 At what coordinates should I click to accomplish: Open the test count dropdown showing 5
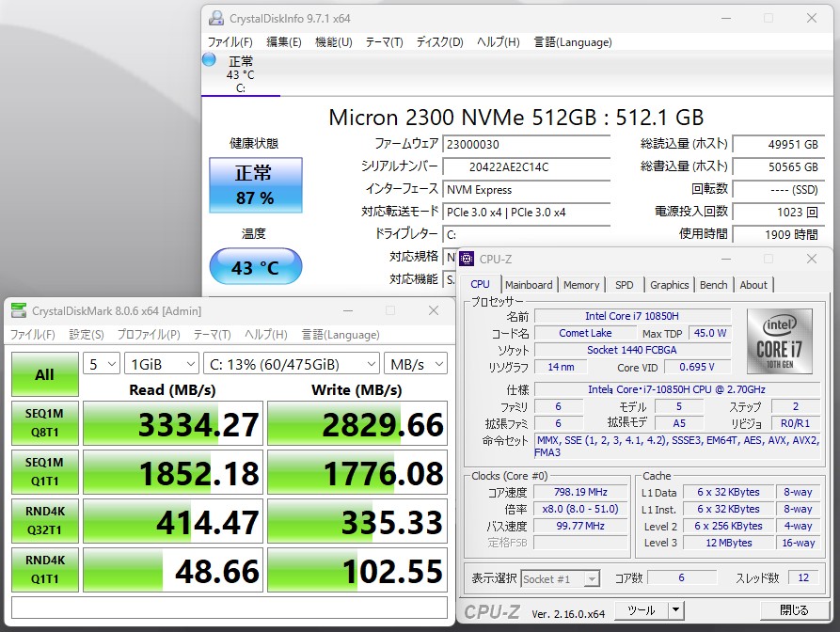(x=102, y=364)
